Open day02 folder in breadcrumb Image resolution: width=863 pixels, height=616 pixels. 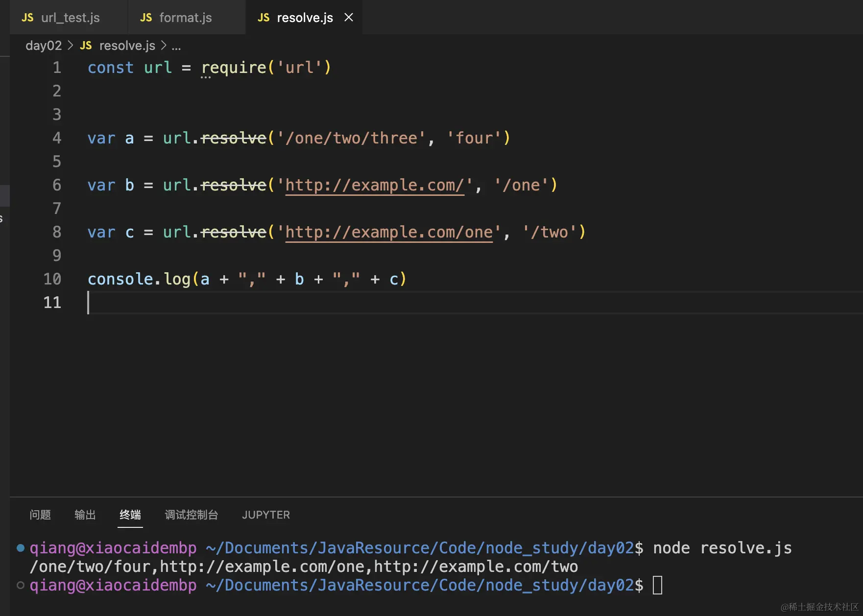pos(44,46)
